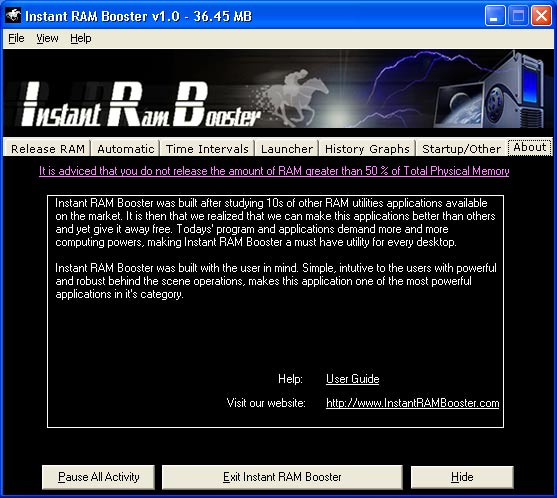Click the 50% RAM release advice link
This screenshot has height=498, width=557.
274,171
